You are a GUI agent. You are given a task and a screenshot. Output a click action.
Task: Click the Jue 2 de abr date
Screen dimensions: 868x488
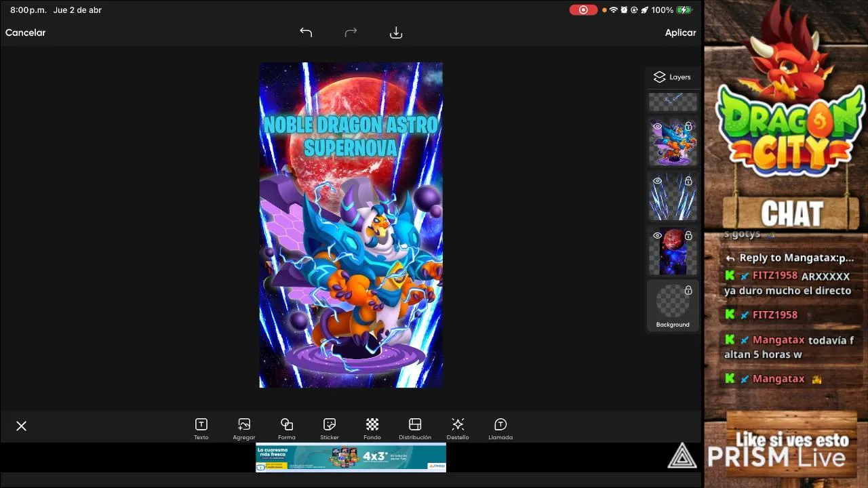pyautogui.click(x=77, y=10)
